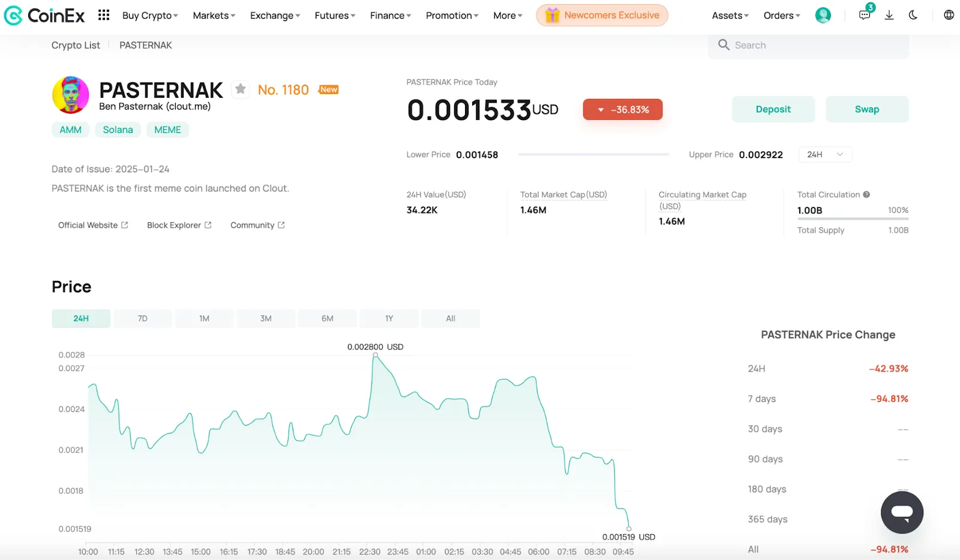Image resolution: width=960 pixels, height=560 pixels.
Task: Click the 24H Value 34.22K figure
Action: coord(422,210)
